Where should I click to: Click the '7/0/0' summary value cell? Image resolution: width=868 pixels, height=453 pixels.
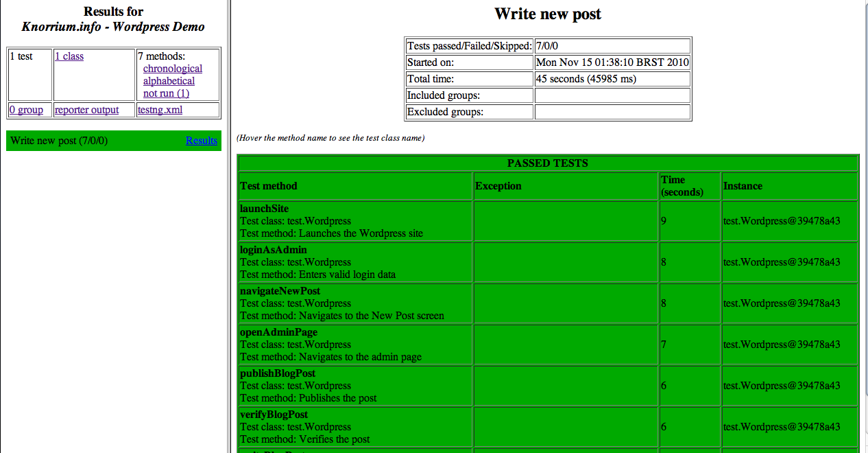point(612,46)
